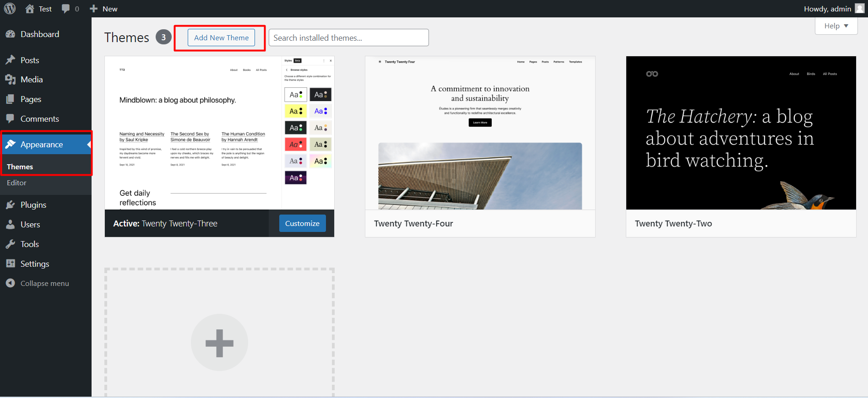868x398 pixels.
Task: Open the Media menu
Action: [x=46, y=80]
